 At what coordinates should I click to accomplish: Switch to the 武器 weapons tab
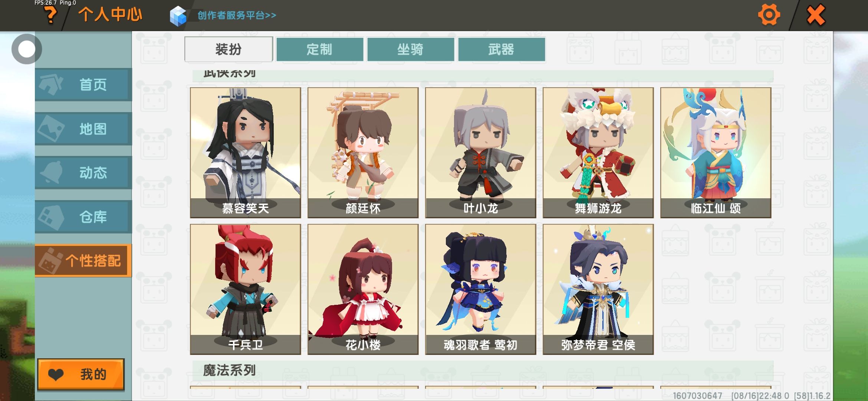tap(502, 49)
